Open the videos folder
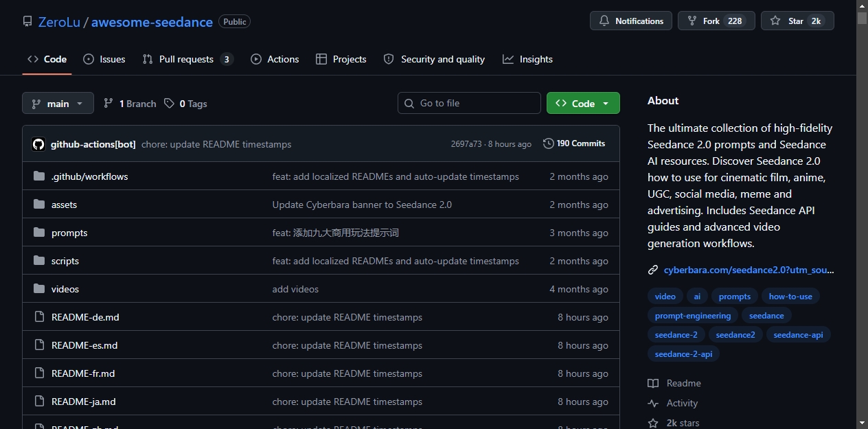Image resolution: width=868 pixels, height=429 pixels. point(65,289)
